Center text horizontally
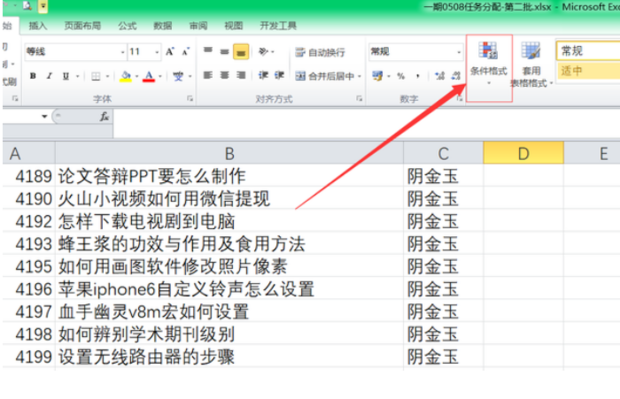 tap(225, 75)
